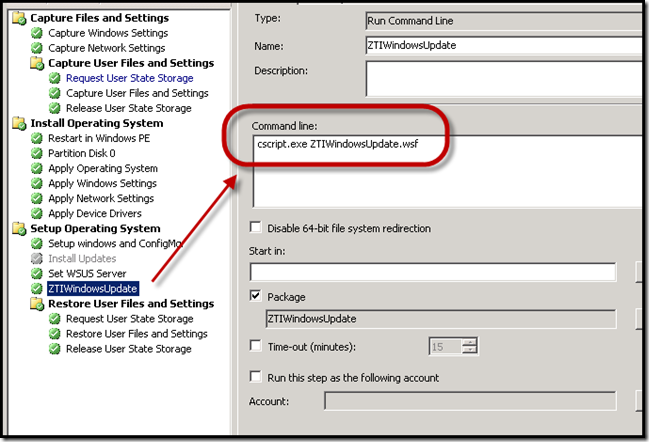Viewport: 649px width, 442px height.
Task: Click green check icon beside Partition Disk 0
Action: click(x=37, y=154)
